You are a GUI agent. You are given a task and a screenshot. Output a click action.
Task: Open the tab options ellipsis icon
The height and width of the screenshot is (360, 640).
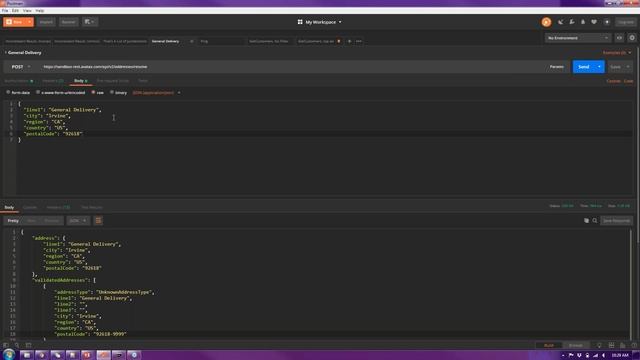[359, 41]
